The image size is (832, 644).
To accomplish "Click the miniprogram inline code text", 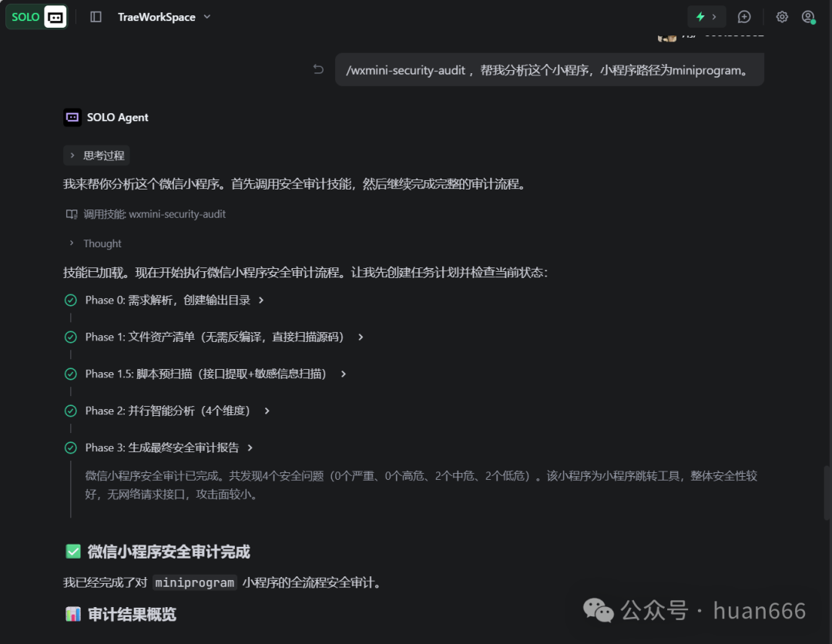I will 195,582.
